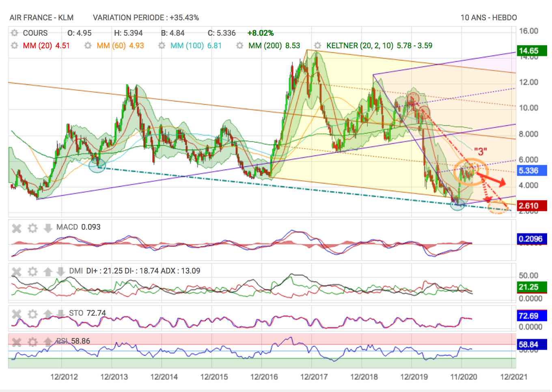
Task: Click the B: 4.84 low value
Action: pyautogui.click(x=172, y=33)
